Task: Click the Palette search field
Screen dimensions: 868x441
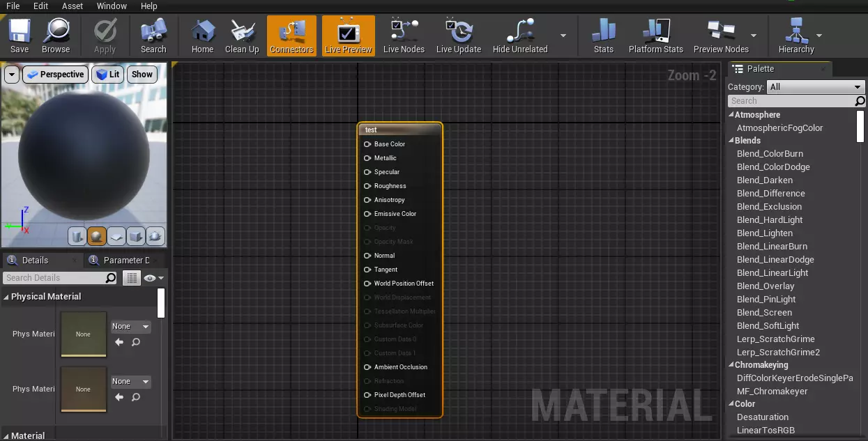Action: pos(791,101)
